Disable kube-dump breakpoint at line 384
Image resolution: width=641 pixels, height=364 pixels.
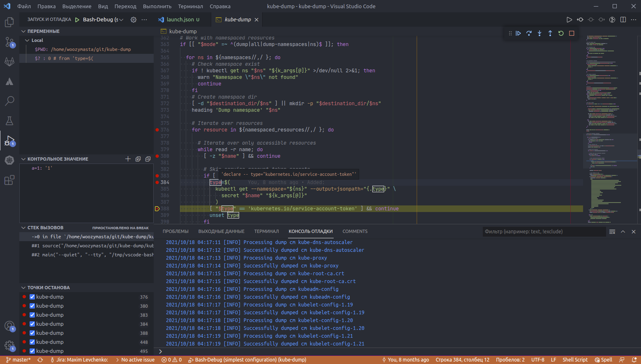[32, 324]
